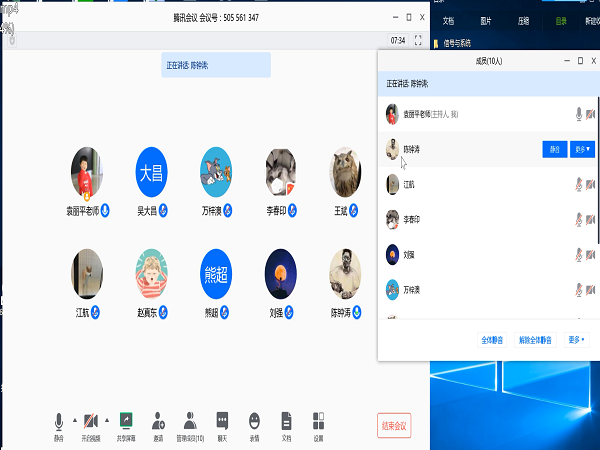The height and width of the screenshot is (450, 600).
Task: Click 刘强 moon avatar in the grid
Action: pos(280,274)
